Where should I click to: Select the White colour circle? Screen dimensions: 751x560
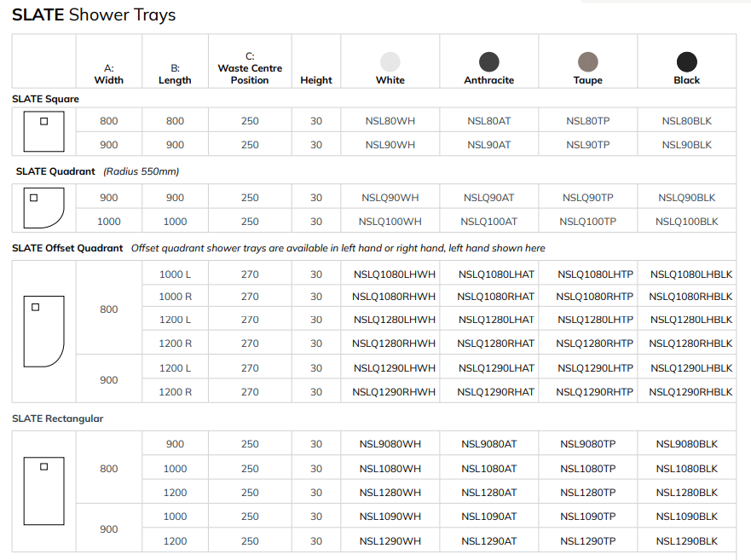click(x=390, y=61)
